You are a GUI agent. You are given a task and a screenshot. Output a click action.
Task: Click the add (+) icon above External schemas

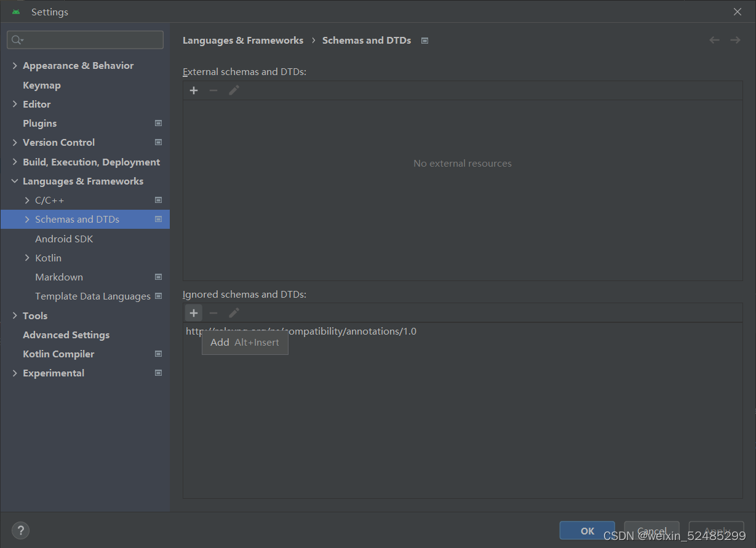[194, 90]
